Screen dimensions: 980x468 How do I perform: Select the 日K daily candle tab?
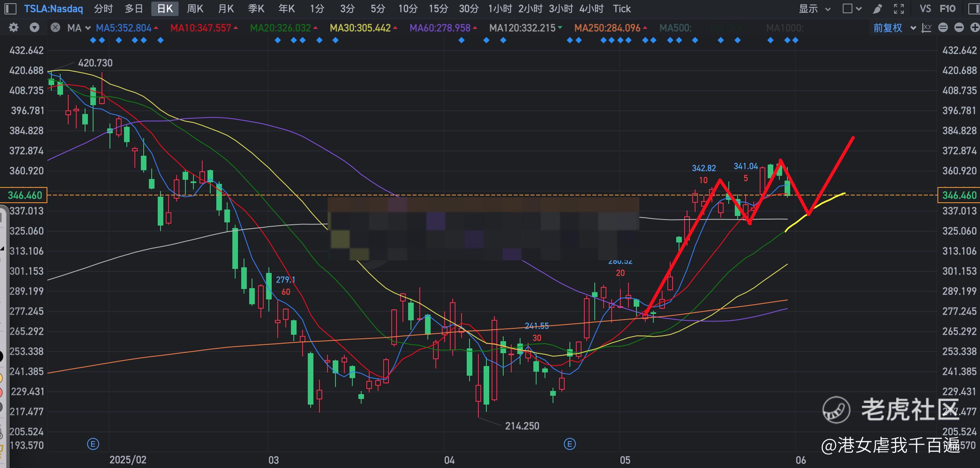pyautogui.click(x=165, y=8)
